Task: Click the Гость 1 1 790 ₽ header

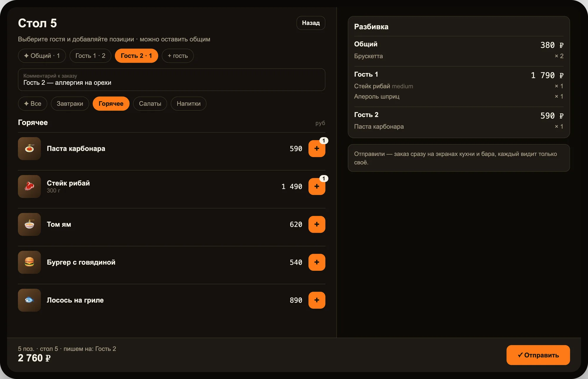Action: pos(459,75)
